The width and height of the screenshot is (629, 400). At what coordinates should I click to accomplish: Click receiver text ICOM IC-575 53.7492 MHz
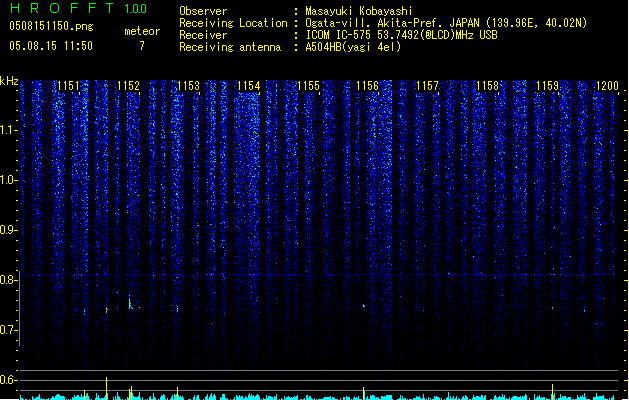click(x=401, y=35)
